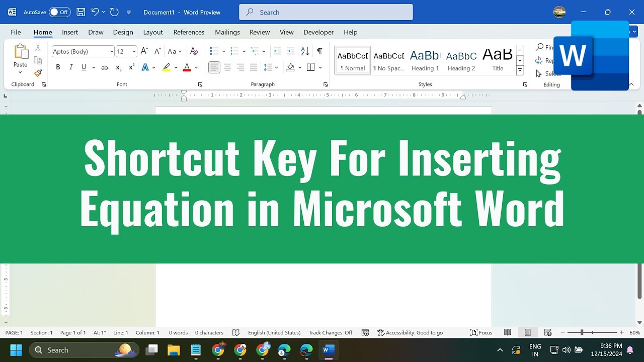Screen dimensions: 644x362
Task: Align paragraph text to the right
Action: pyautogui.click(x=240, y=67)
